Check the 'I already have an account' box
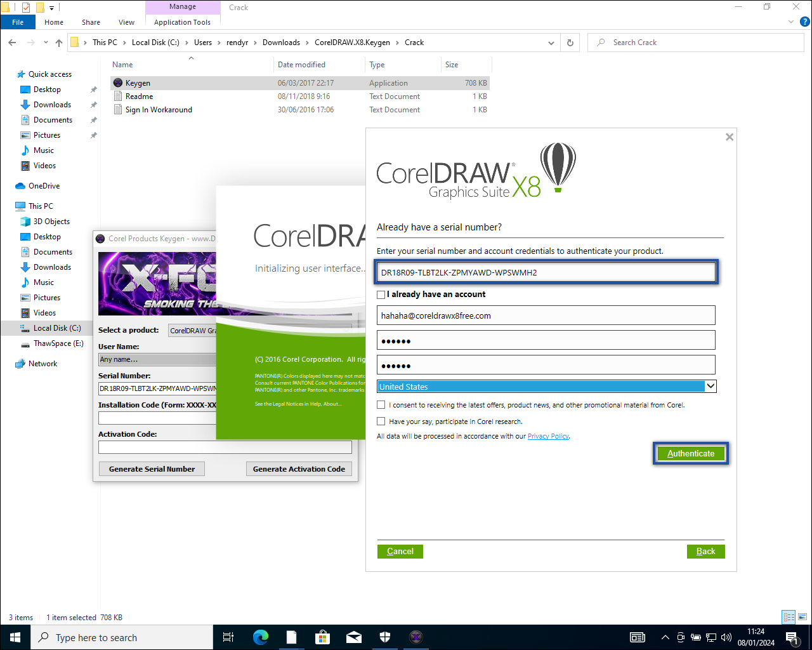 pos(381,295)
